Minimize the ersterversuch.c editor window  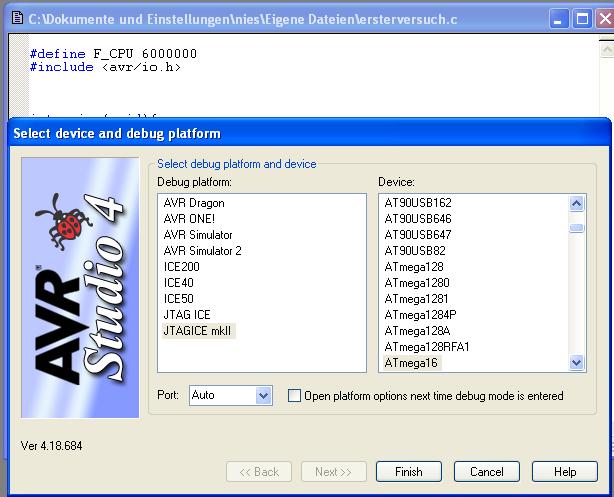(x=558, y=19)
